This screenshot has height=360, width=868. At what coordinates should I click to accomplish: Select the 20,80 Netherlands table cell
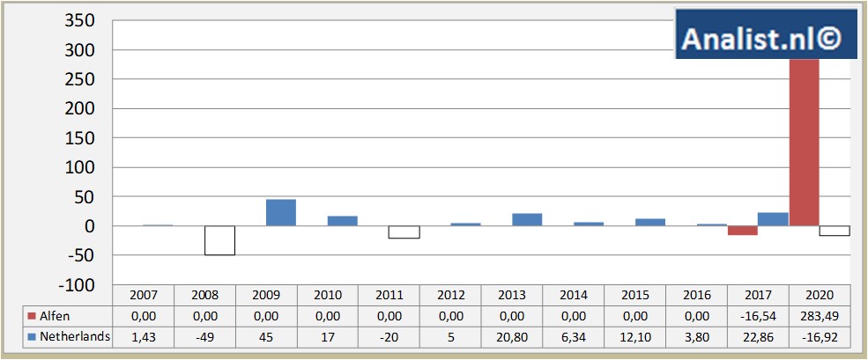512,336
